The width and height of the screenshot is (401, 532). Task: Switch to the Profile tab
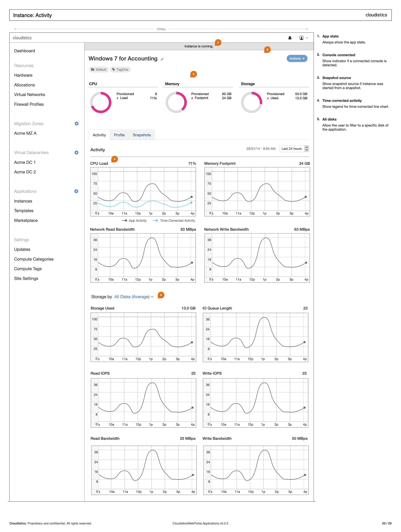point(119,135)
